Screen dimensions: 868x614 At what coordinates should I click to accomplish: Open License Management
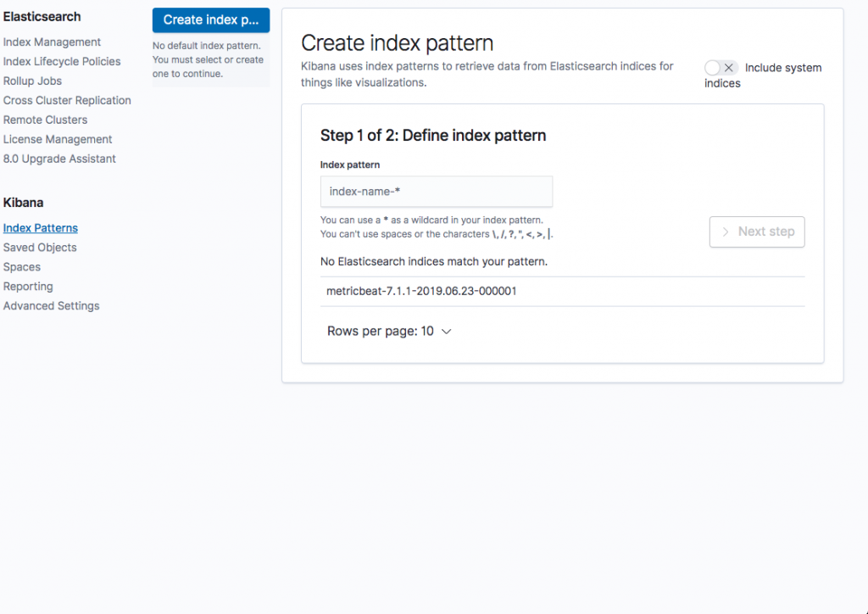click(x=58, y=139)
